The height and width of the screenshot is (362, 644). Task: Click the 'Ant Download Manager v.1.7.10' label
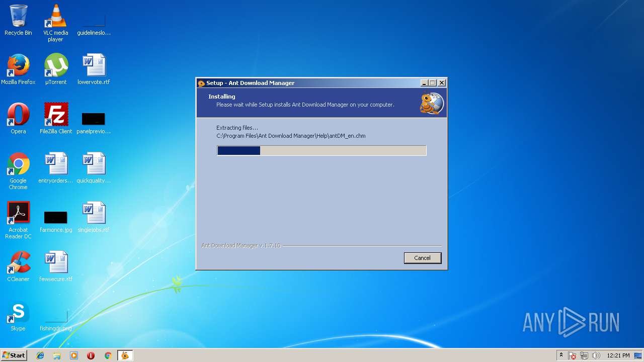[x=241, y=245]
